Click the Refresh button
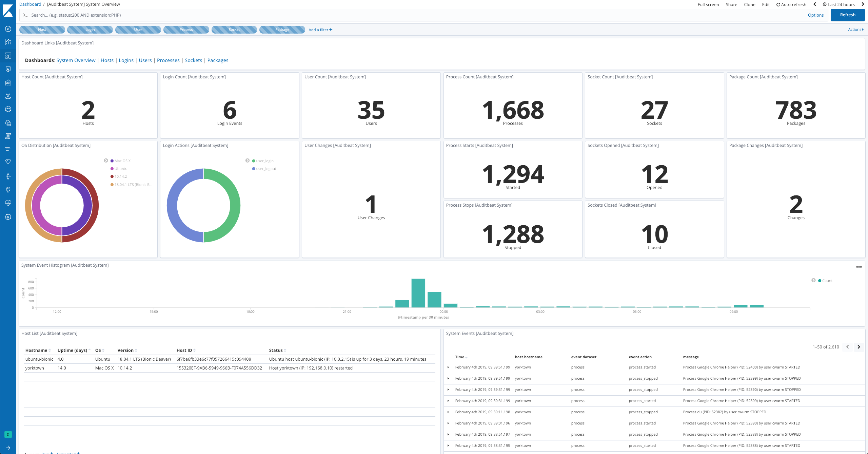868x454 pixels. click(x=847, y=15)
